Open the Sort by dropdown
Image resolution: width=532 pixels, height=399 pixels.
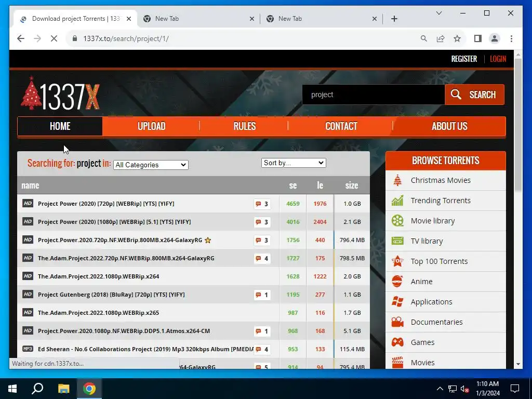294,163
